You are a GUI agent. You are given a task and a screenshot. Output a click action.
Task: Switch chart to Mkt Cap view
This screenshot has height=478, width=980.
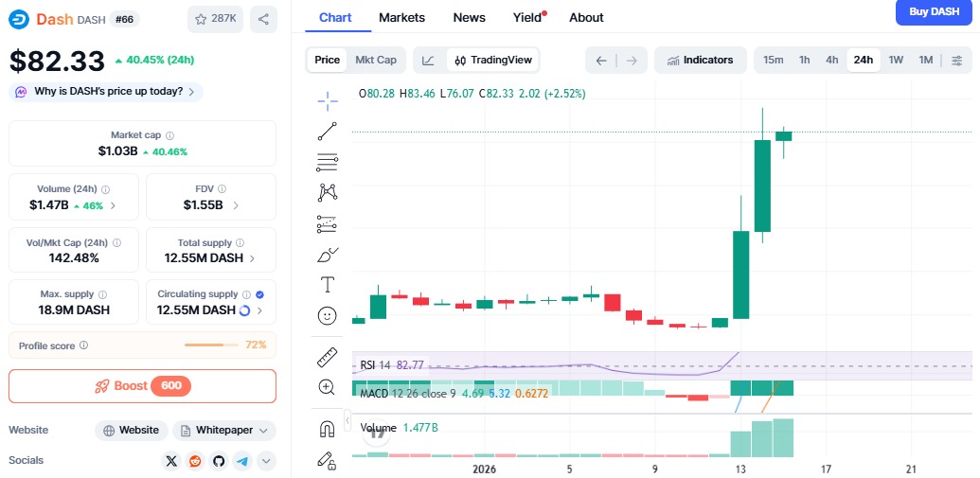(x=376, y=60)
